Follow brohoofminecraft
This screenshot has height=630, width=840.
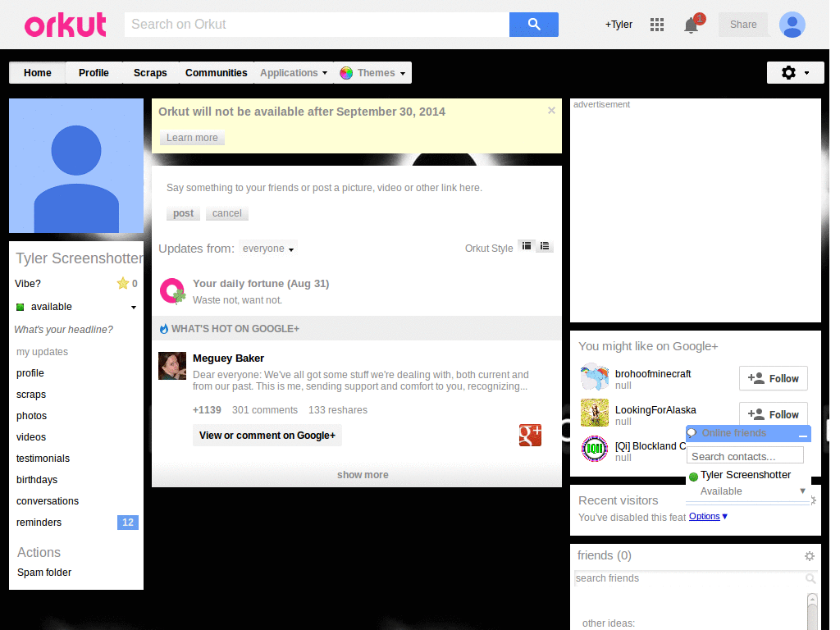(x=773, y=378)
